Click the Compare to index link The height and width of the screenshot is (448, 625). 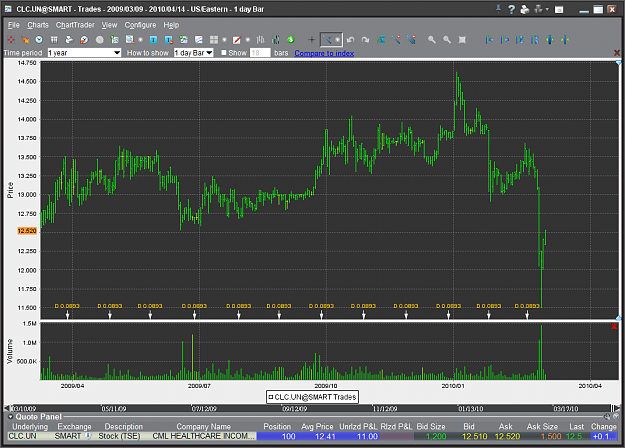pyautogui.click(x=324, y=53)
